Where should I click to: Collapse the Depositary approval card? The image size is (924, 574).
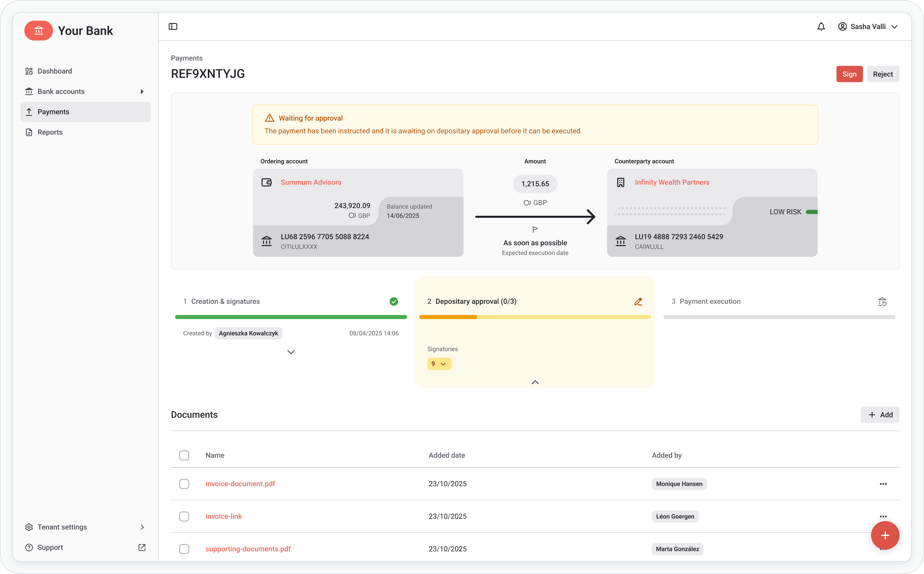(535, 382)
